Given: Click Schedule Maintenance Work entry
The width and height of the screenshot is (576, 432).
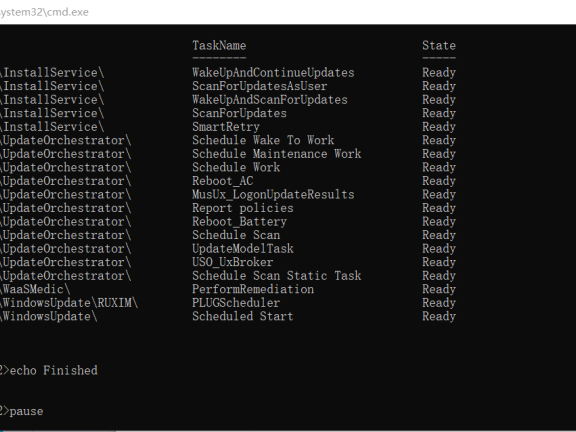Looking at the screenshot, I should (x=277, y=154).
